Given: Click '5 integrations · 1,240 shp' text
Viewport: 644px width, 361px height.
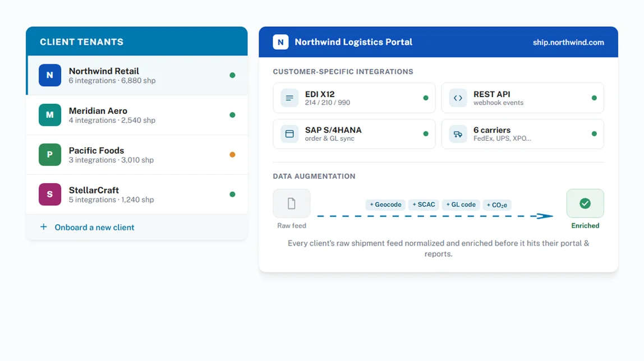Looking at the screenshot, I should coord(111,200).
